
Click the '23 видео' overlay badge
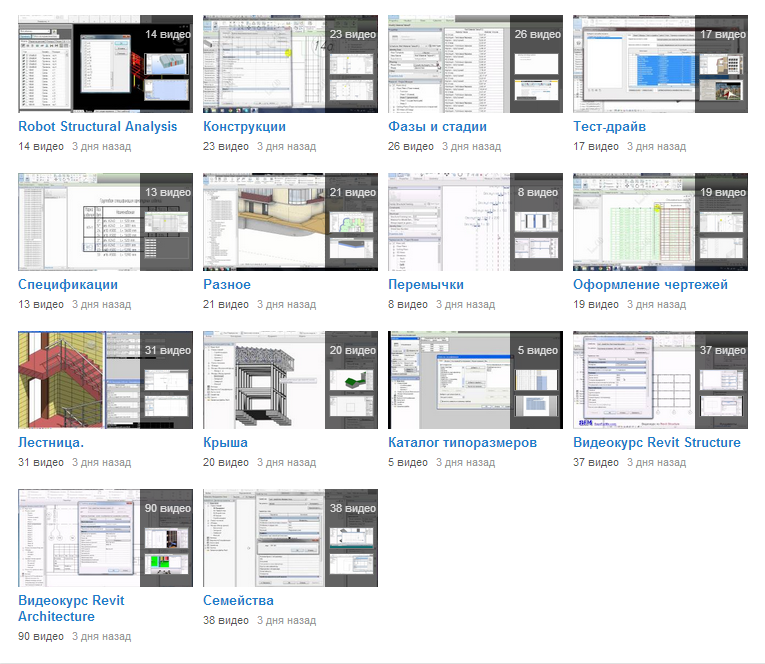(353, 34)
